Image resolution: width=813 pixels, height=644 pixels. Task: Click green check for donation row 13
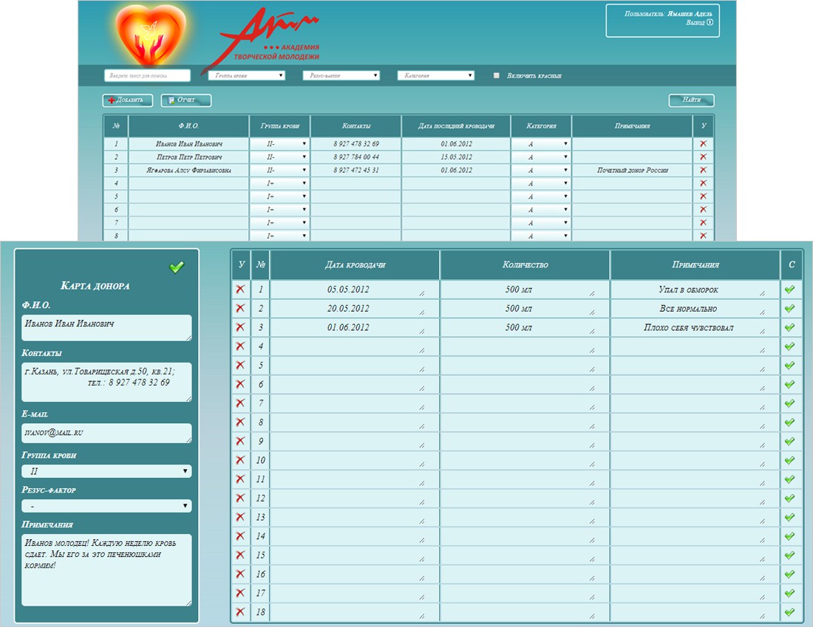789,517
